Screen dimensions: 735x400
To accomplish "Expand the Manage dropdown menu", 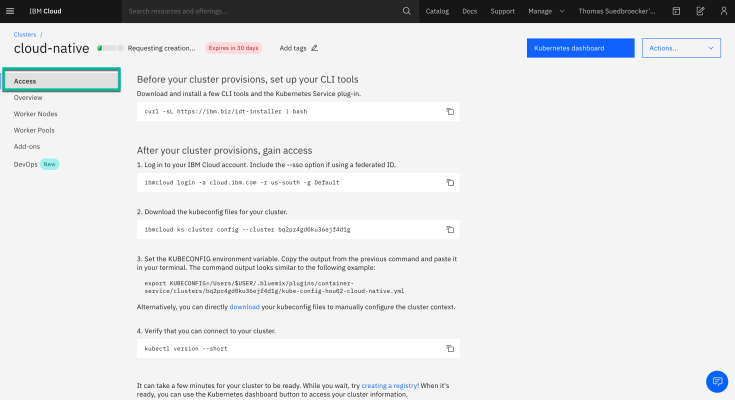I will pos(546,11).
